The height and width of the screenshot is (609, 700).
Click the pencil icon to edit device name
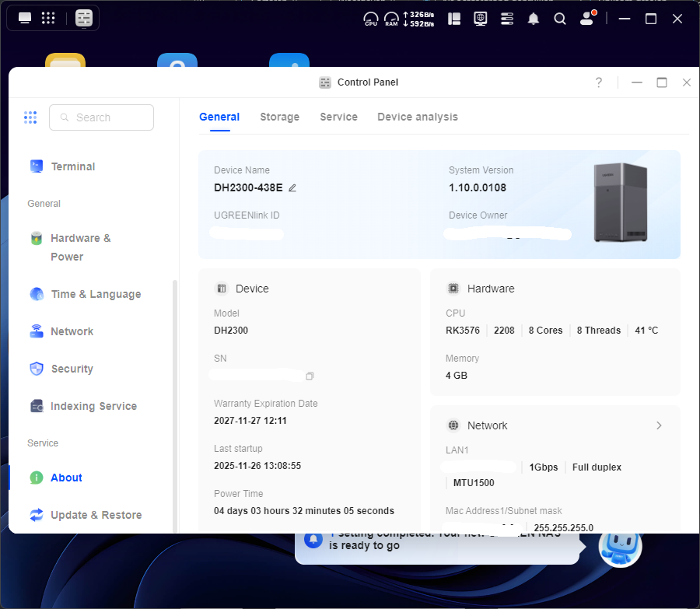[292, 187]
